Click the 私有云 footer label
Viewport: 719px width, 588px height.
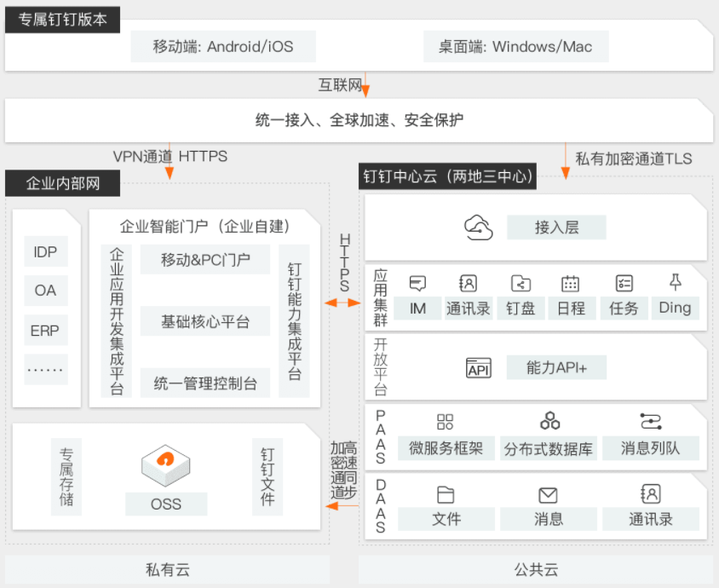pos(167,569)
